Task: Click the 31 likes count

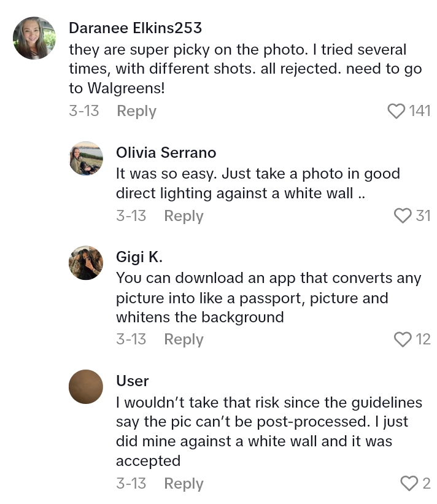Action: tap(423, 216)
